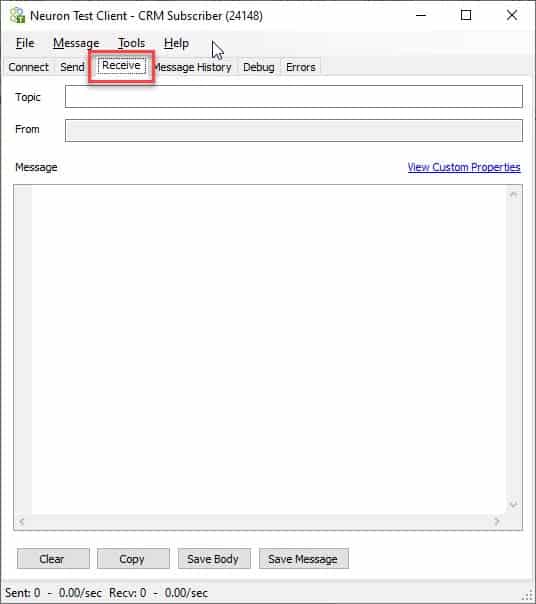This screenshot has height=604, width=536.
Task: Select the Receive tab
Action: point(121,65)
